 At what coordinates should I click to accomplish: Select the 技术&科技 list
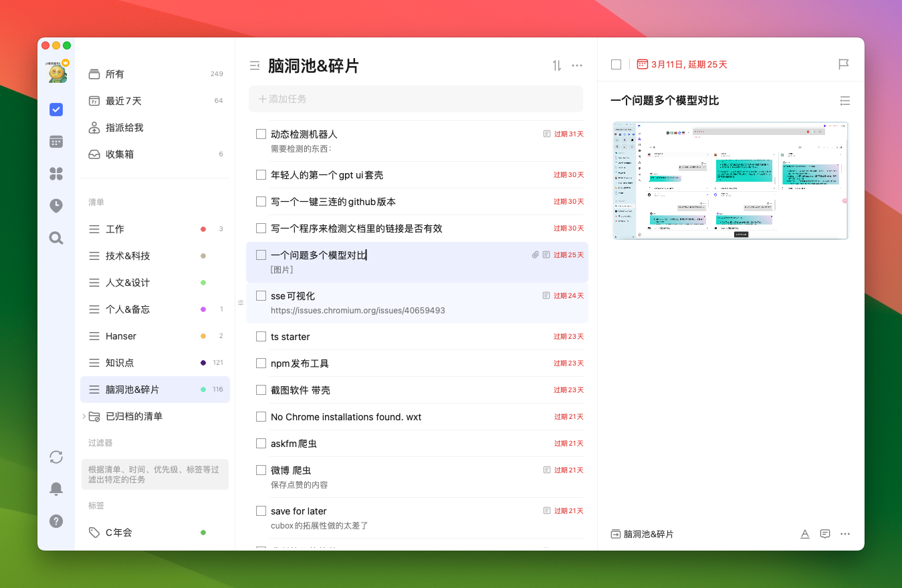click(155, 256)
